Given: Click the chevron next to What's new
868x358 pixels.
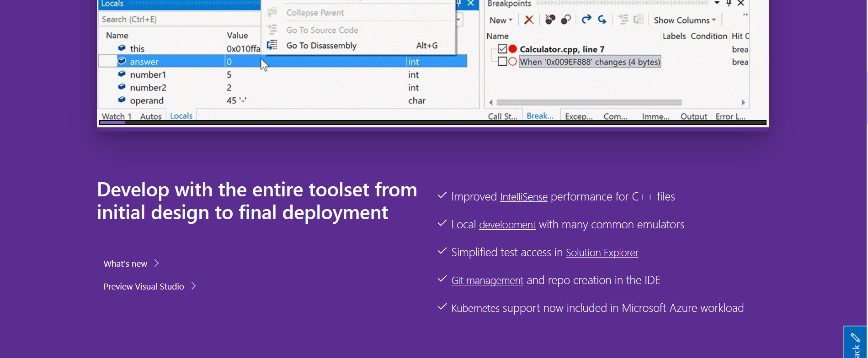Looking at the screenshot, I should [157, 263].
